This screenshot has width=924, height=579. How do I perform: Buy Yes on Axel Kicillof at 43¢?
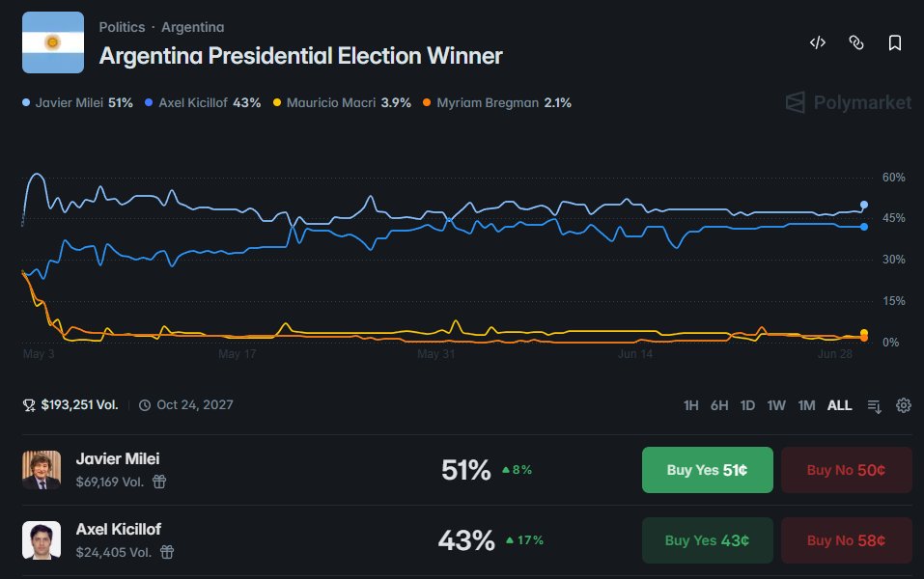point(707,540)
